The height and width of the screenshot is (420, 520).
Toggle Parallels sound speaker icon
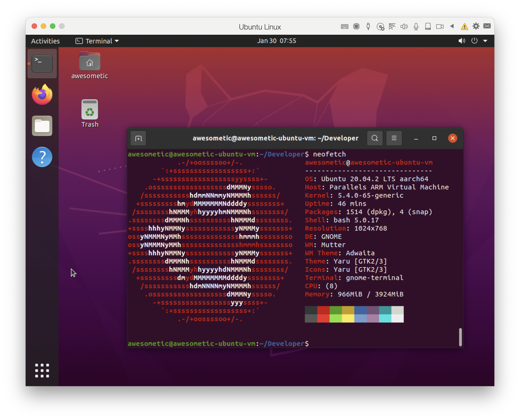[404, 26]
